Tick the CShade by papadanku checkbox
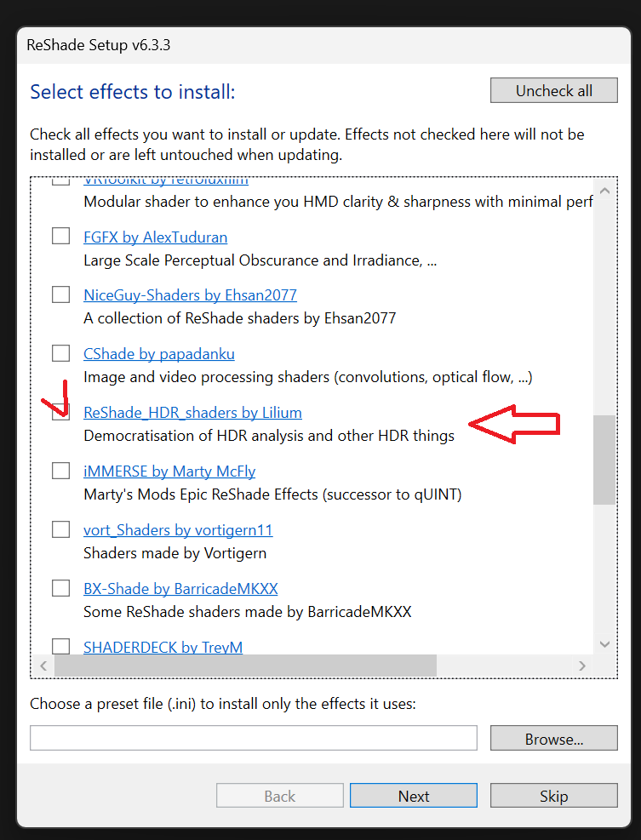 (60, 353)
